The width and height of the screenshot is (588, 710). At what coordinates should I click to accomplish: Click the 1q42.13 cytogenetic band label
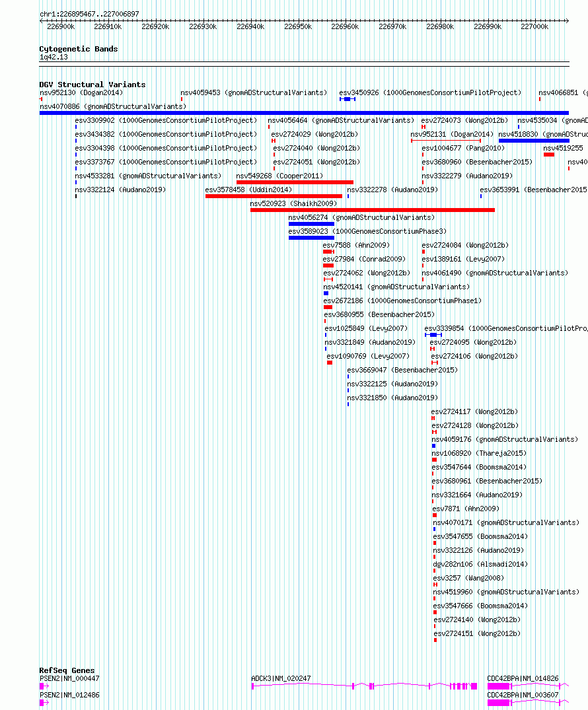coord(54,57)
